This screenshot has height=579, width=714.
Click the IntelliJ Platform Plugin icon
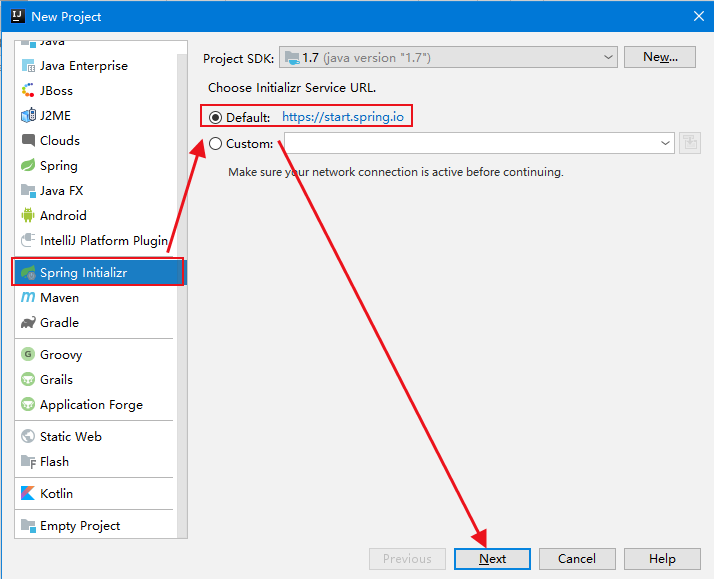tap(28, 240)
